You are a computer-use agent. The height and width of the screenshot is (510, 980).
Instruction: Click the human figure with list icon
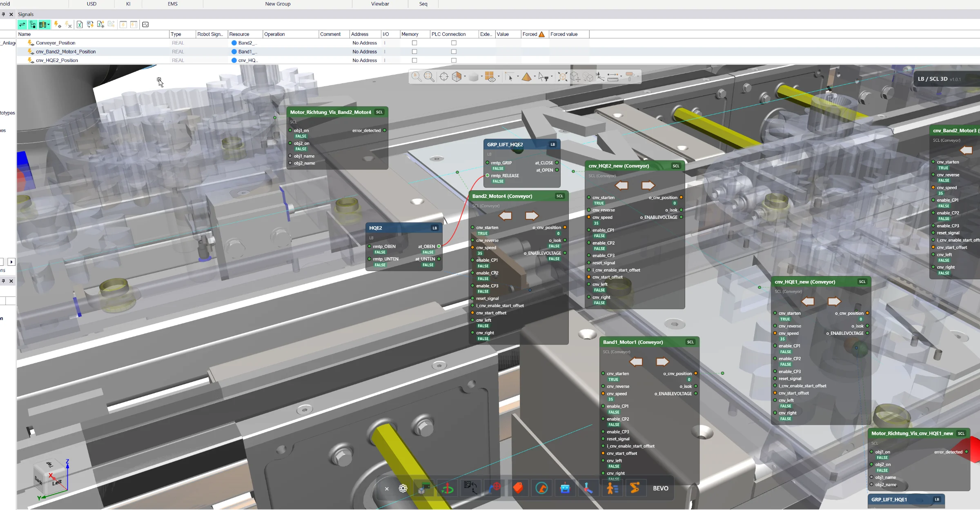[x=612, y=488]
